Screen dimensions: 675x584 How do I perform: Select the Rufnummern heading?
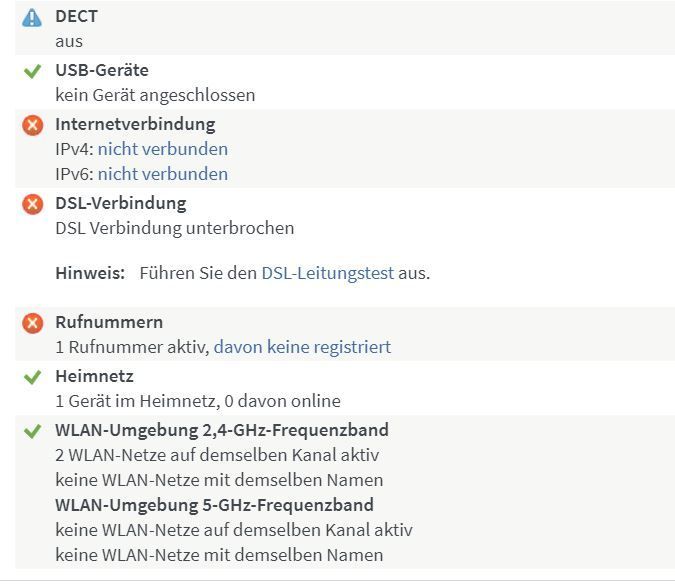point(108,322)
